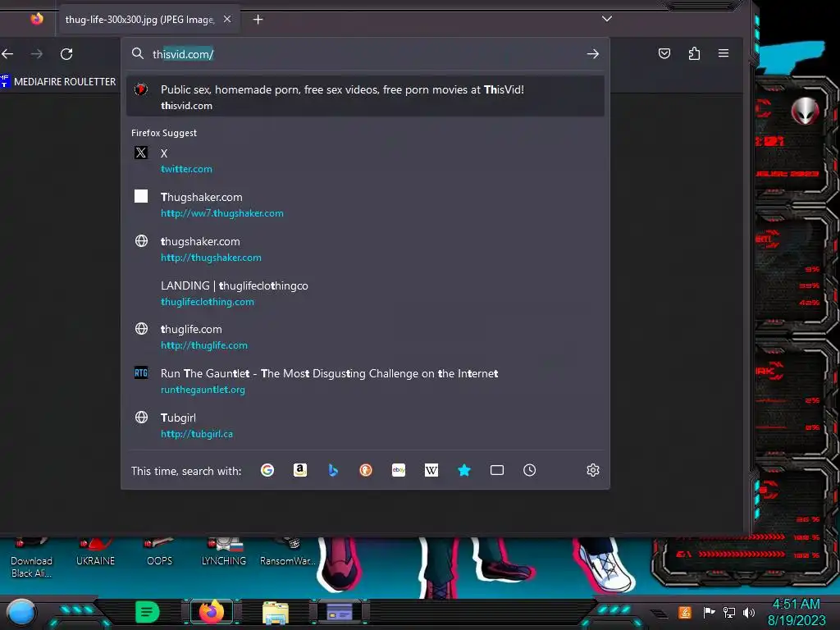This screenshot has height=630, width=840.
Task: Search bookmarks with the star icon
Action: pyautogui.click(x=464, y=470)
